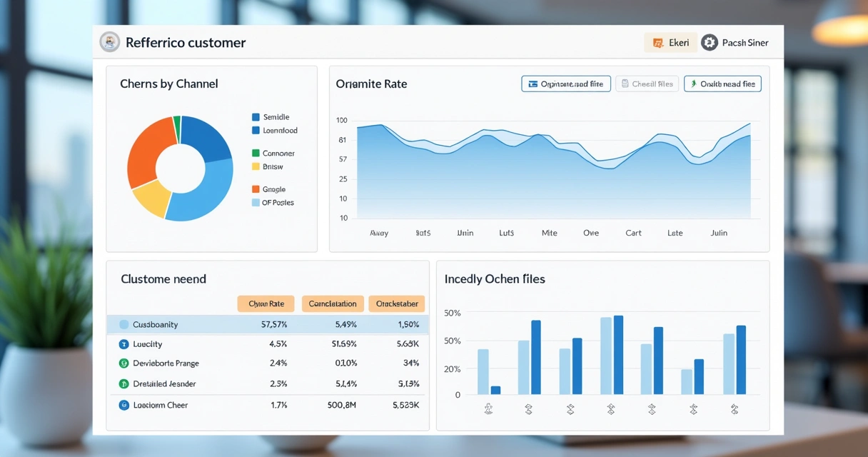Sort table by Onackstaber column
The height and width of the screenshot is (457, 868).
pyautogui.click(x=397, y=303)
